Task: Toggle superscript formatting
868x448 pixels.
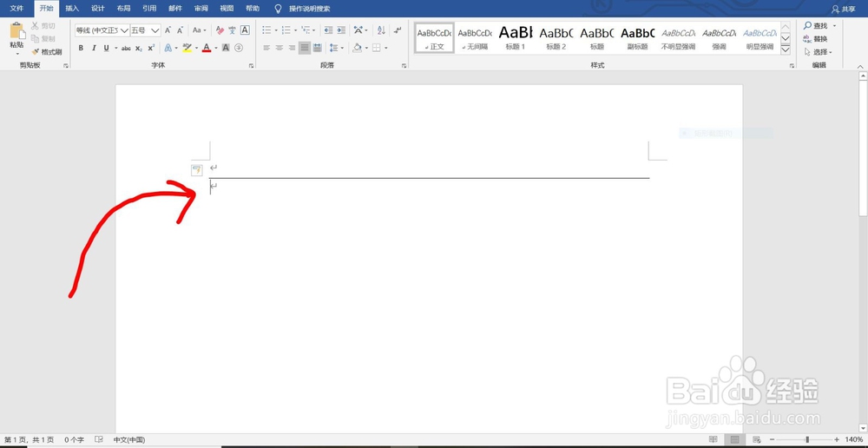Action: 151,48
